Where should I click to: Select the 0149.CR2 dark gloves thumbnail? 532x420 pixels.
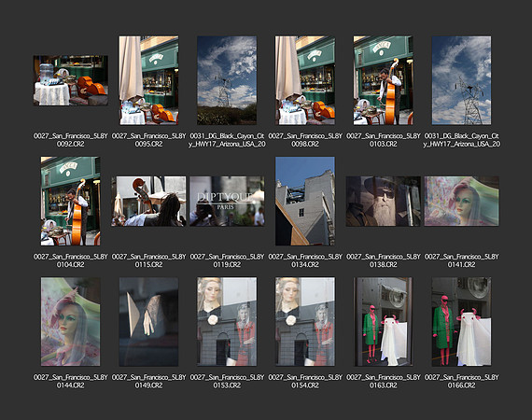[148, 322]
